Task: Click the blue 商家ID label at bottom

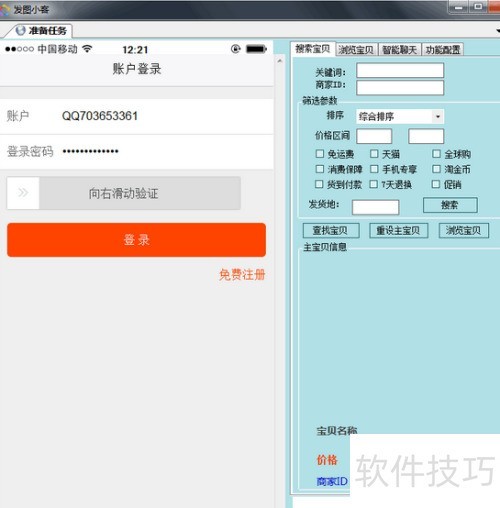Action: (x=332, y=481)
